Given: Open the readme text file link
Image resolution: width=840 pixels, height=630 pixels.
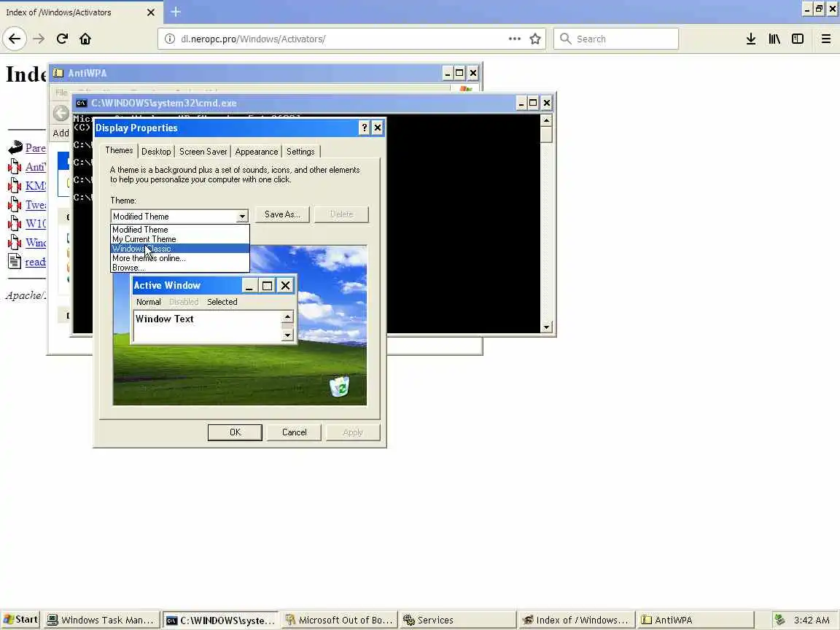Looking at the screenshot, I should click(x=35, y=262).
